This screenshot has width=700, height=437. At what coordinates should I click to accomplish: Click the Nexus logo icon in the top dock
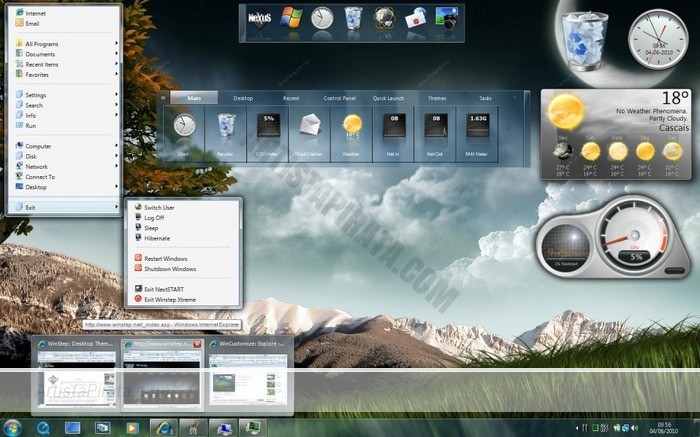260,19
